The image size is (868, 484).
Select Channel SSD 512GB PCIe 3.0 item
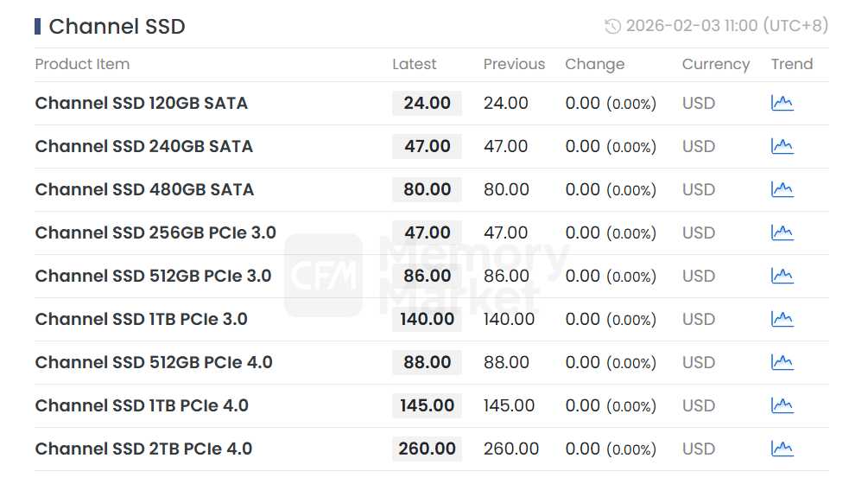[x=153, y=277]
